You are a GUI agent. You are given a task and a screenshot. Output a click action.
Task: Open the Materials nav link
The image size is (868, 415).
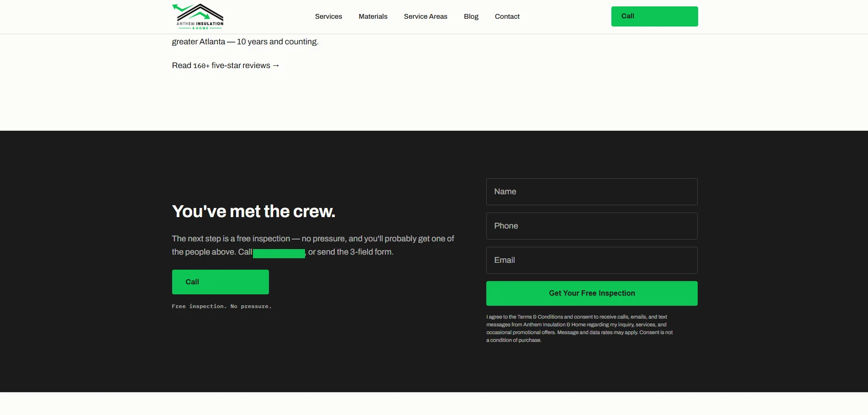(x=373, y=16)
